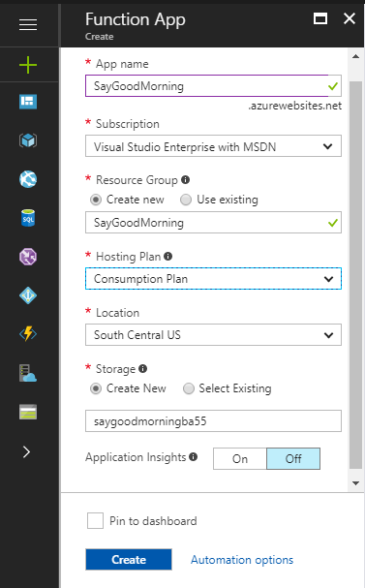
Task: Select the Select Existing storage radio
Action: (189, 388)
